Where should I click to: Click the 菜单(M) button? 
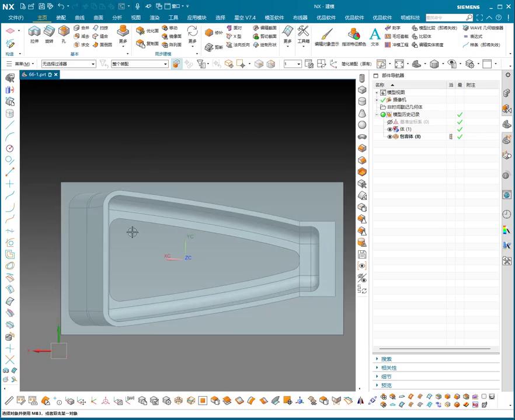23,64
